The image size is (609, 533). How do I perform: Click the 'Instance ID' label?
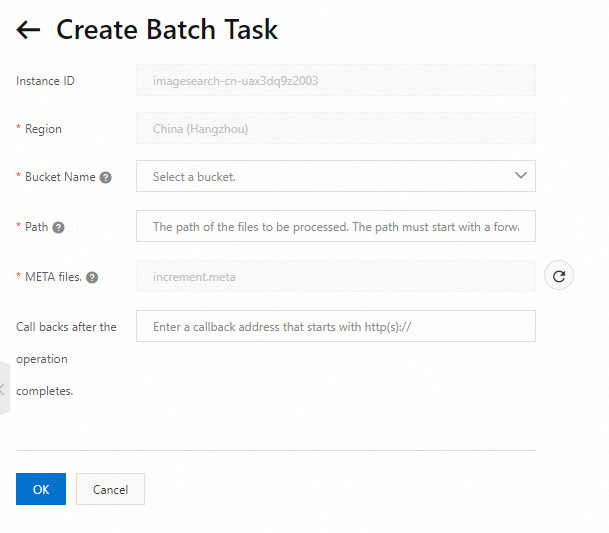point(45,81)
